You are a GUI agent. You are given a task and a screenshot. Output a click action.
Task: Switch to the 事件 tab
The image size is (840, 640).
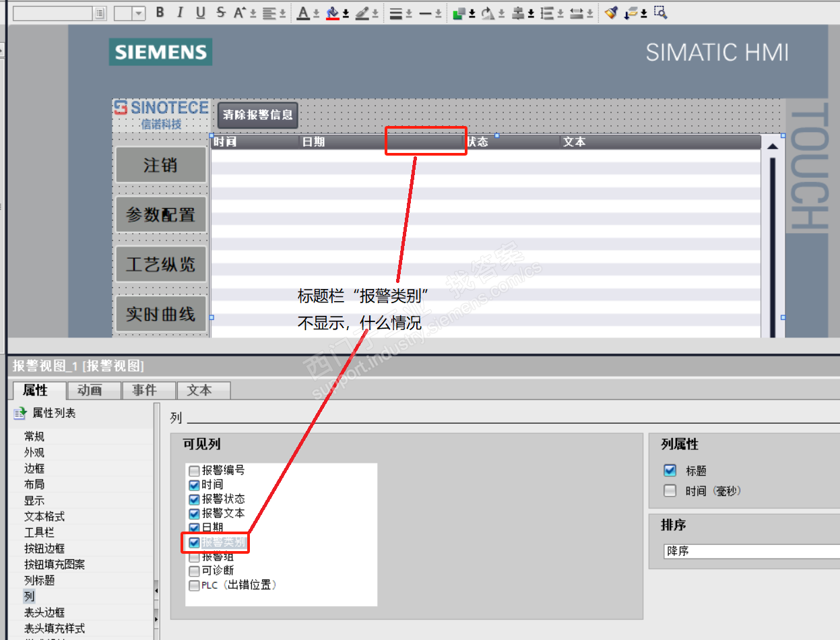(x=149, y=390)
